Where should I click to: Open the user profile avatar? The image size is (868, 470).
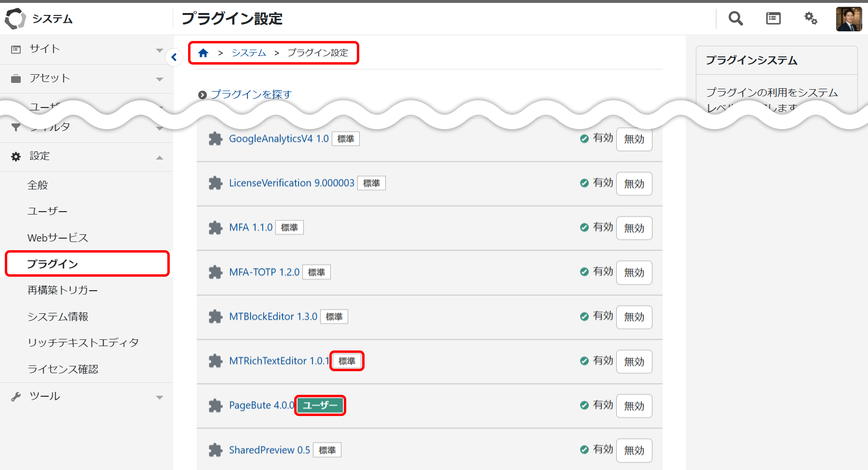click(x=849, y=19)
